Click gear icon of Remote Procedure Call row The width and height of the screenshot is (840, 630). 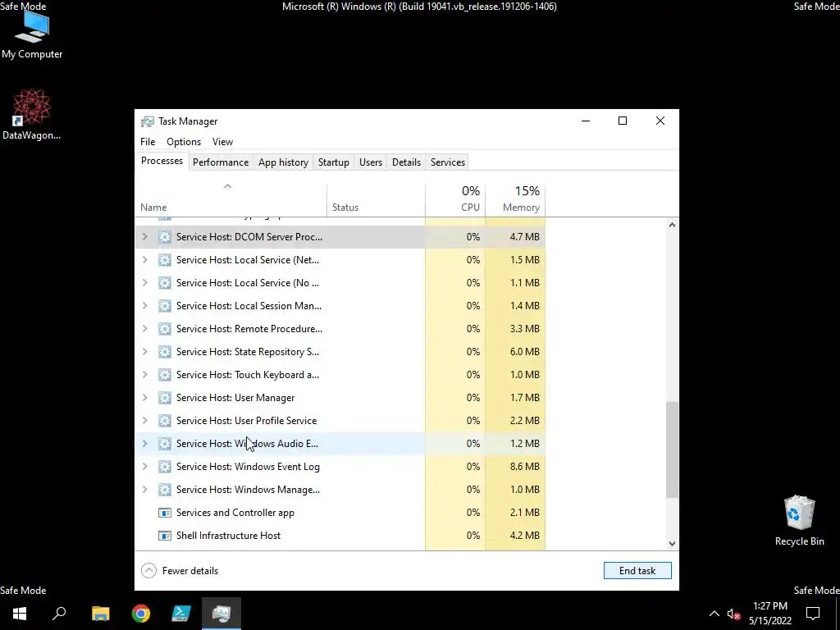[164, 329]
